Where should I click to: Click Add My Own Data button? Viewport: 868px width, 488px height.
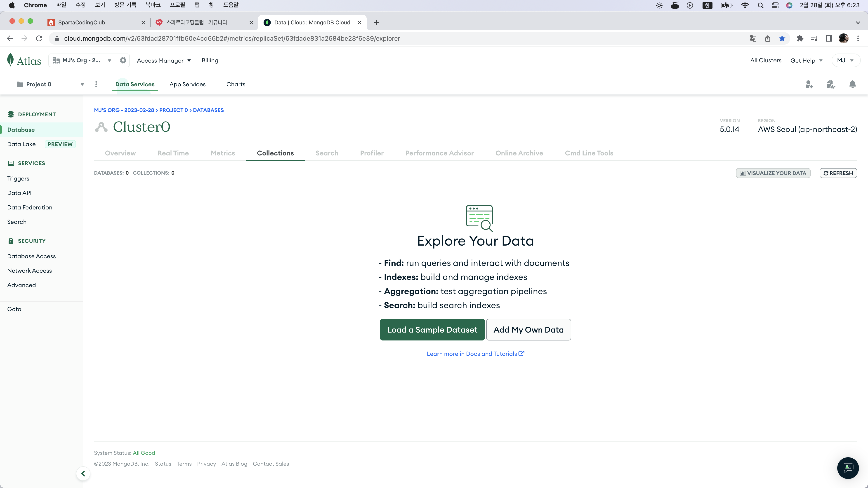coord(528,330)
